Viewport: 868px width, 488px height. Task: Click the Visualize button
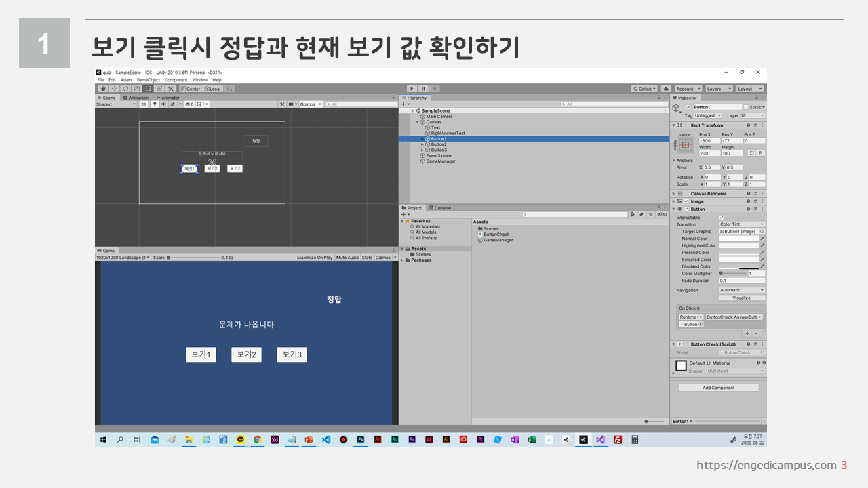(x=742, y=298)
